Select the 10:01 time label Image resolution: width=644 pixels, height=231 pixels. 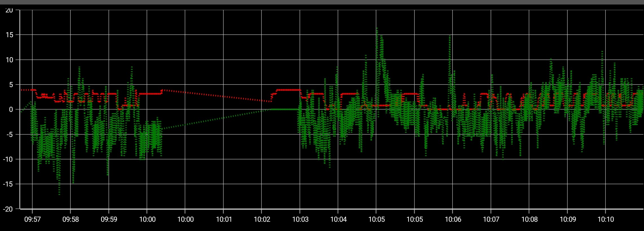point(224,219)
